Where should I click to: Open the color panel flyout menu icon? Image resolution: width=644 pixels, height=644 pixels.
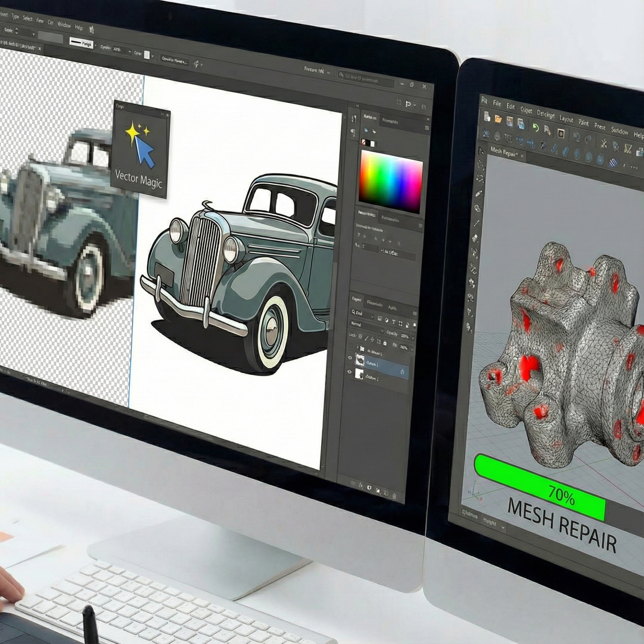(x=427, y=128)
